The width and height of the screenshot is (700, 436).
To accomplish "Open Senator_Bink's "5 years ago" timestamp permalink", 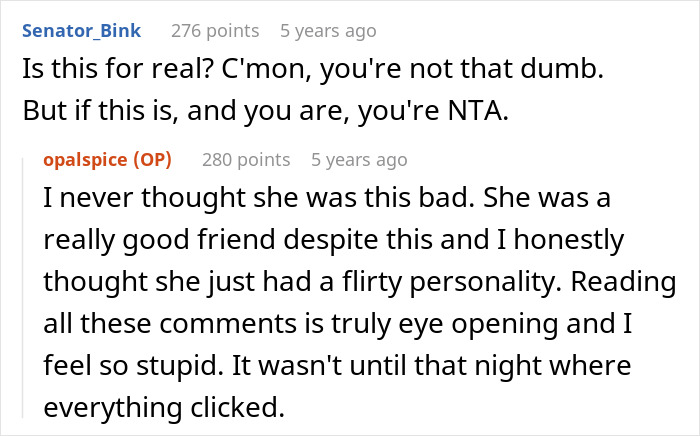I will pyautogui.click(x=328, y=31).
